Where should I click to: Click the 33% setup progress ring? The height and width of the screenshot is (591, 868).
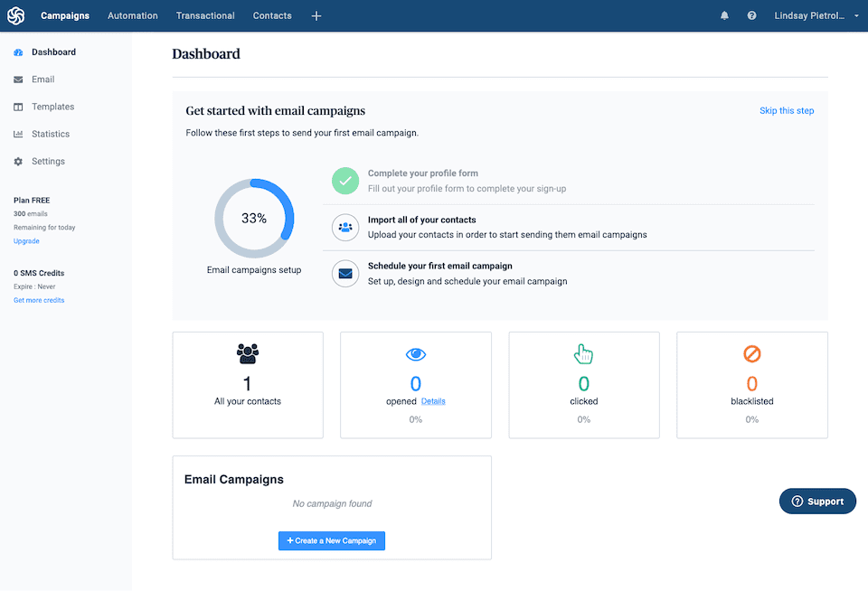(x=254, y=219)
